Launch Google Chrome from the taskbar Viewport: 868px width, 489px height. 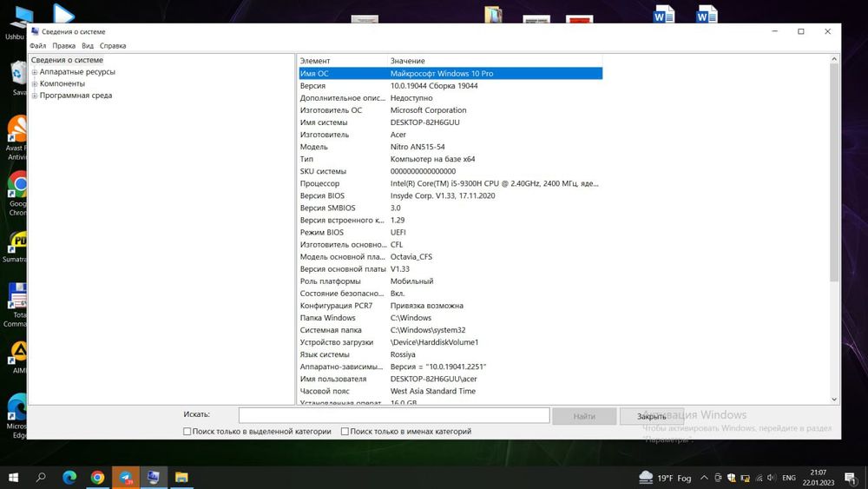coord(97,478)
